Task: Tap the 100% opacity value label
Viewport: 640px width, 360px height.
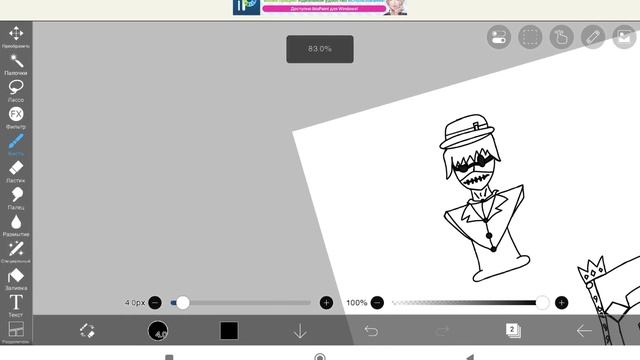Action: (356, 303)
